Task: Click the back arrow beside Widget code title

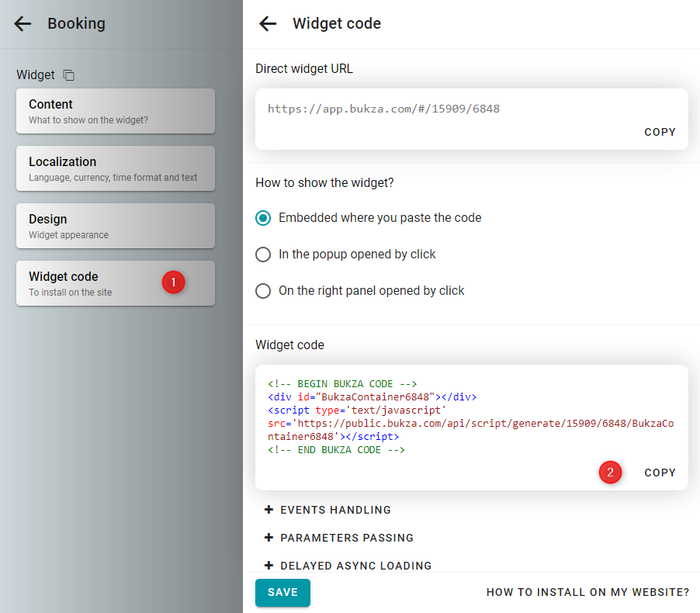Action: 268,24
